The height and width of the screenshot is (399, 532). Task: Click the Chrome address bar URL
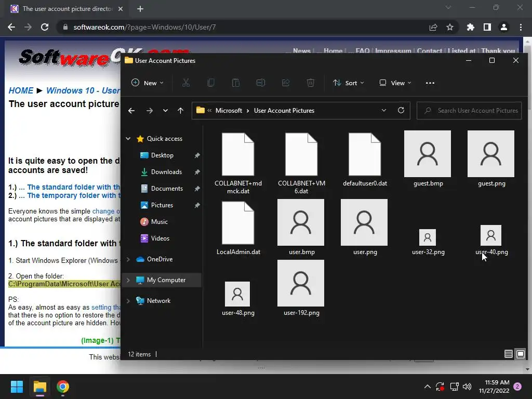click(144, 27)
